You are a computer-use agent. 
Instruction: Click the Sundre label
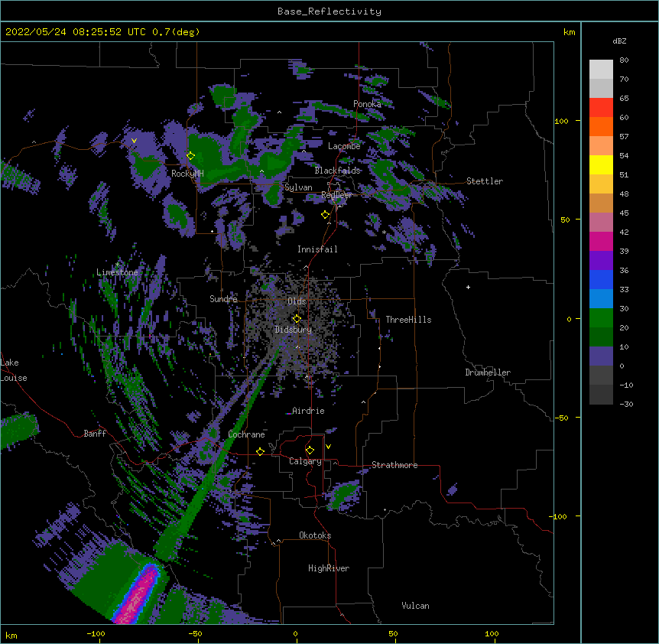pyautogui.click(x=223, y=299)
